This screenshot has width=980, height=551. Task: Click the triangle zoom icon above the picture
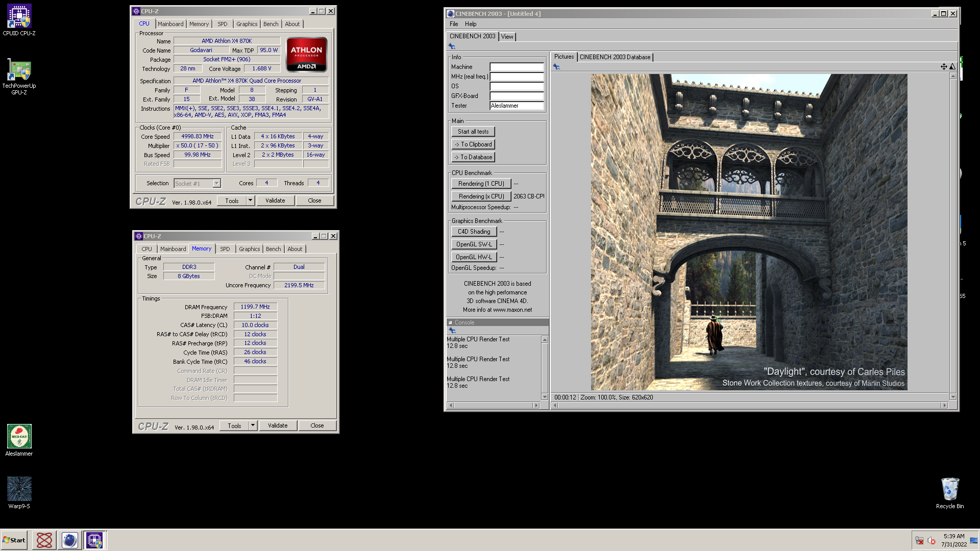coord(952,67)
